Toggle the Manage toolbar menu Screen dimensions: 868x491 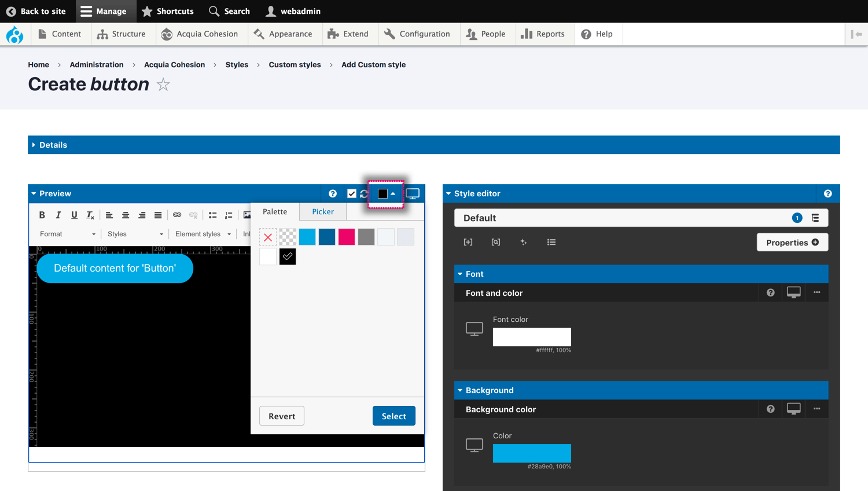pos(104,11)
